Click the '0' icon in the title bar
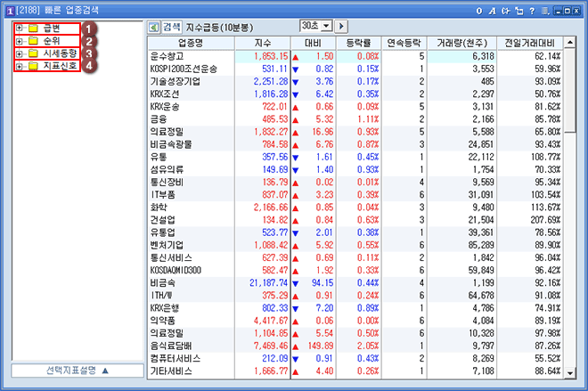588x391 pixels. click(x=479, y=9)
